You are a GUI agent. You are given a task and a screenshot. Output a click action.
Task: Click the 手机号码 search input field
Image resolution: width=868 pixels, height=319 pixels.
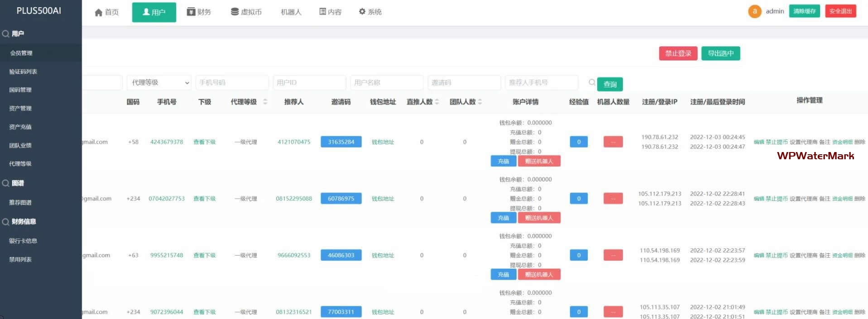coord(232,82)
